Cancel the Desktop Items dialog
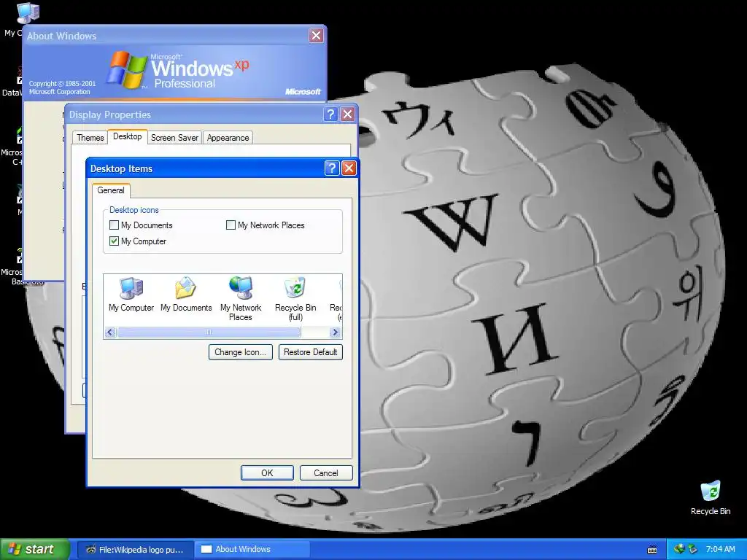The width and height of the screenshot is (747, 560). coord(326,472)
